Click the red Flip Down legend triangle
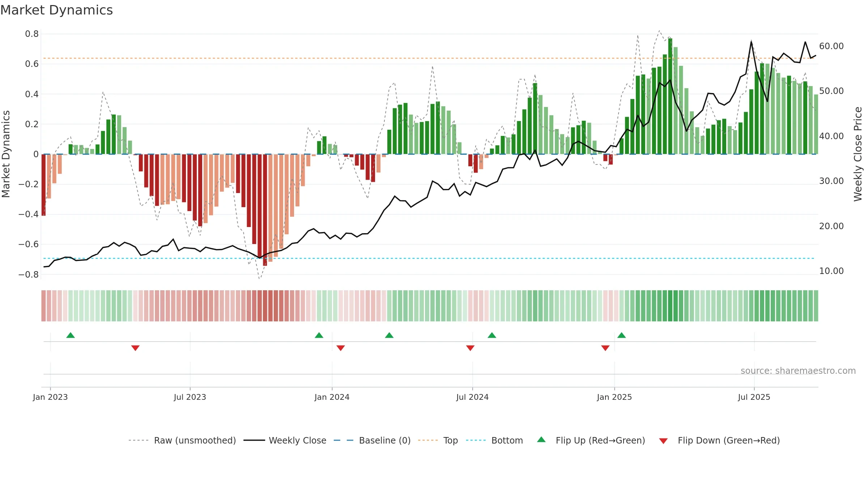This screenshot has width=868, height=488. coord(663,441)
